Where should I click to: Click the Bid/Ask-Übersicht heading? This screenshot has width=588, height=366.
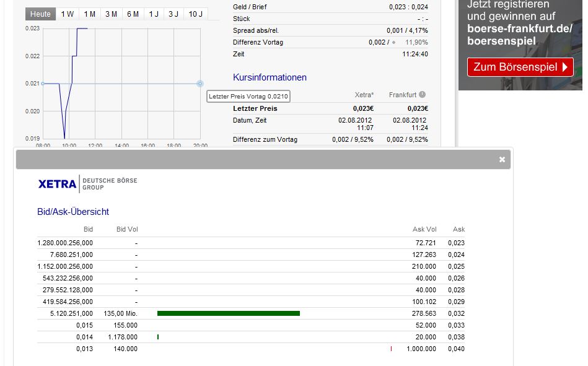[x=73, y=212]
